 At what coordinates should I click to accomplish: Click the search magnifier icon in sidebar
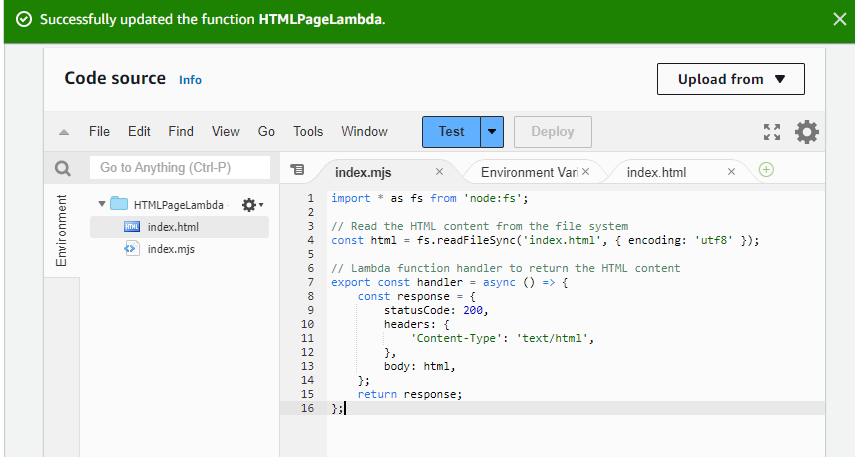[63, 168]
